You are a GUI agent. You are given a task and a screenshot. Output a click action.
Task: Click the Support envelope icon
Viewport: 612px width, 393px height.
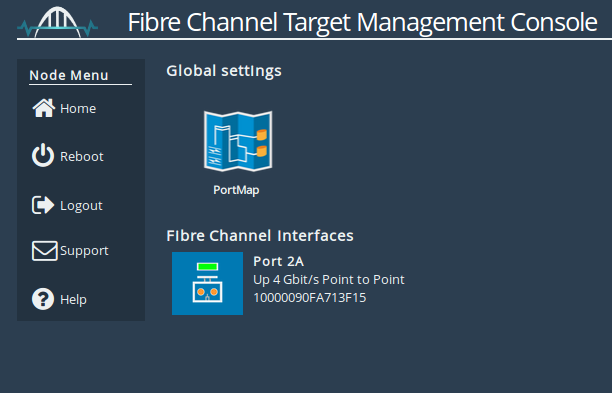pos(44,251)
